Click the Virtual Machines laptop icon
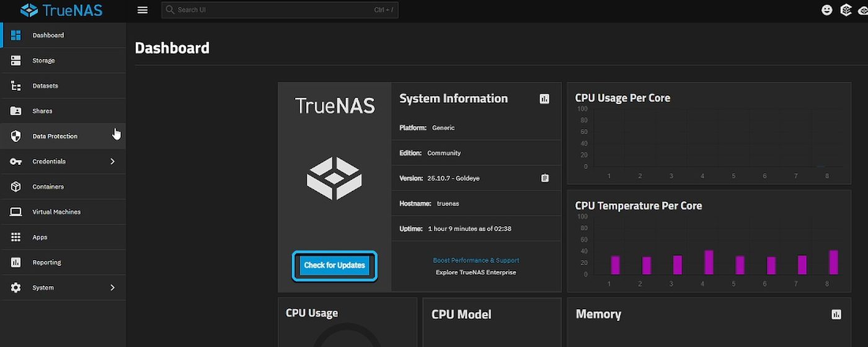Viewport: 868px width, 347px height. [x=16, y=212]
